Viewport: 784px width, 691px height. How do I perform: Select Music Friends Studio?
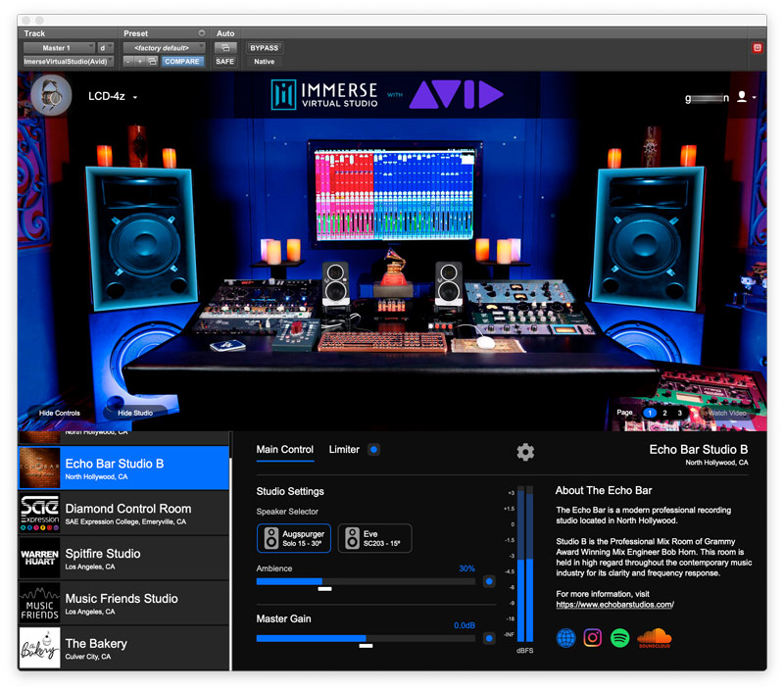click(123, 603)
